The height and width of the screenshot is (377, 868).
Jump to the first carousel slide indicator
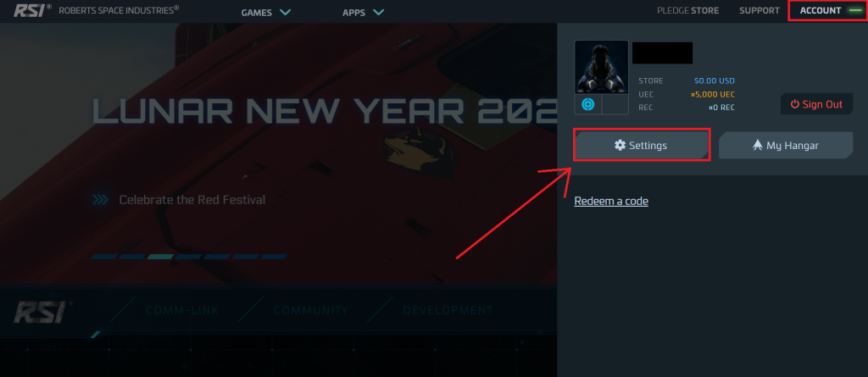tap(104, 257)
